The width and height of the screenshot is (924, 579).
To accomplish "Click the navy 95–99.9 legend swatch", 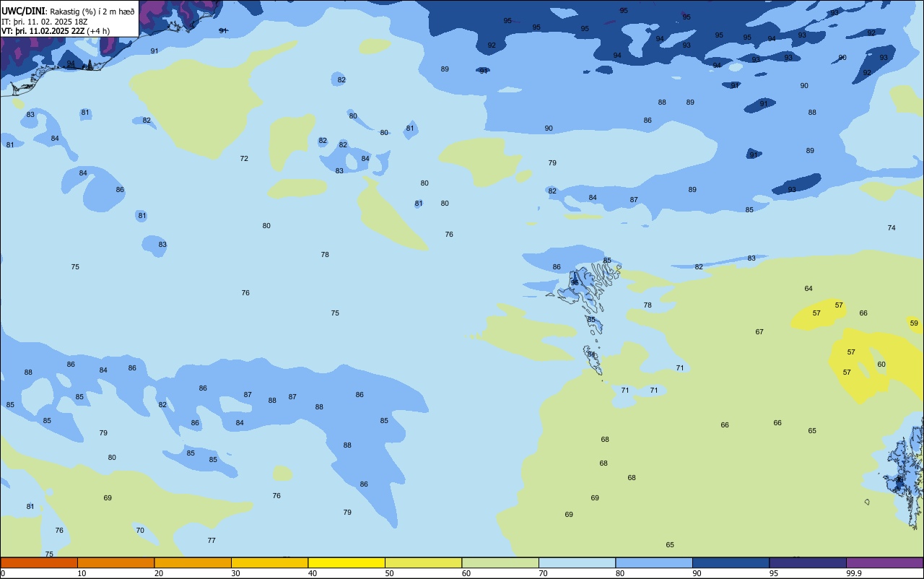I will [x=808, y=562].
